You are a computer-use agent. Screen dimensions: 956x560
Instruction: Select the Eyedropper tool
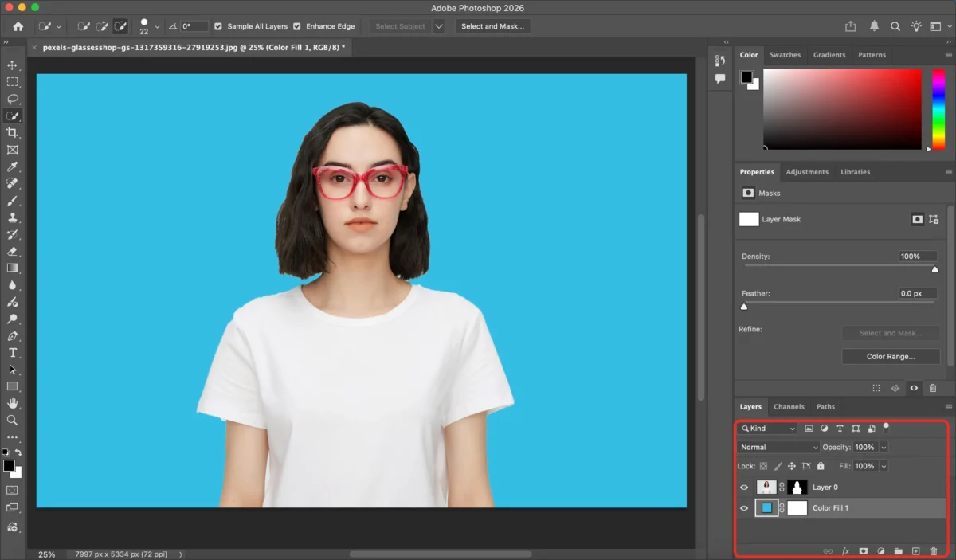[12, 166]
